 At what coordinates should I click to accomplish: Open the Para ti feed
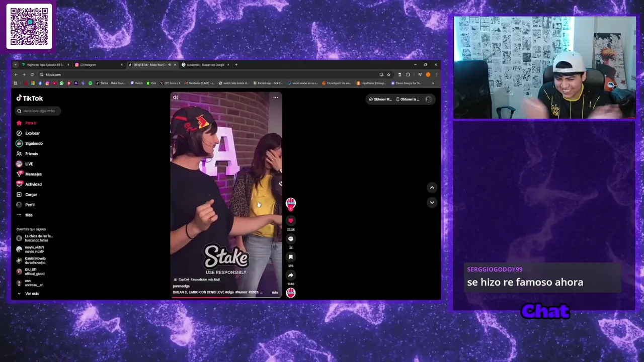point(27,123)
